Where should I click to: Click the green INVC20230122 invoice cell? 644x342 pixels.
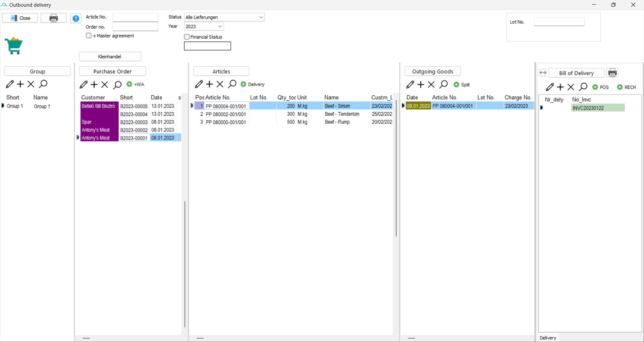pos(598,108)
